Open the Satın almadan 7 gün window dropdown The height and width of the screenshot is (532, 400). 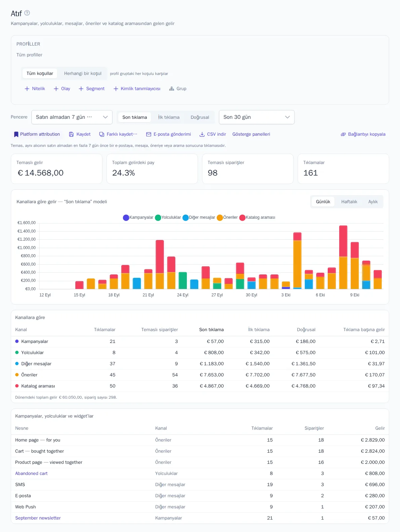[x=72, y=117]
